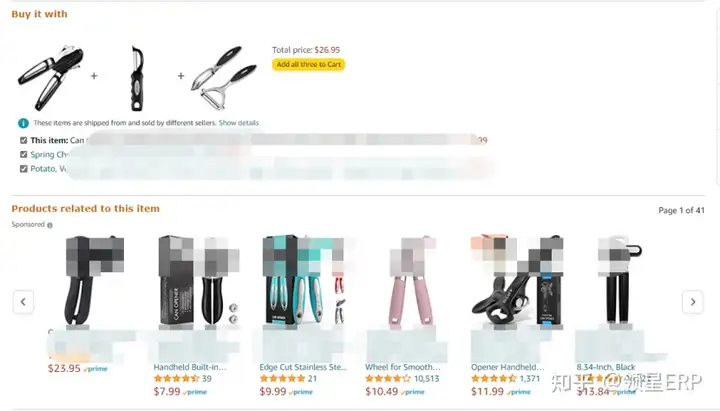Click the $23.95 price of first product
Viewport: 720px width, 411px height.
64,368
